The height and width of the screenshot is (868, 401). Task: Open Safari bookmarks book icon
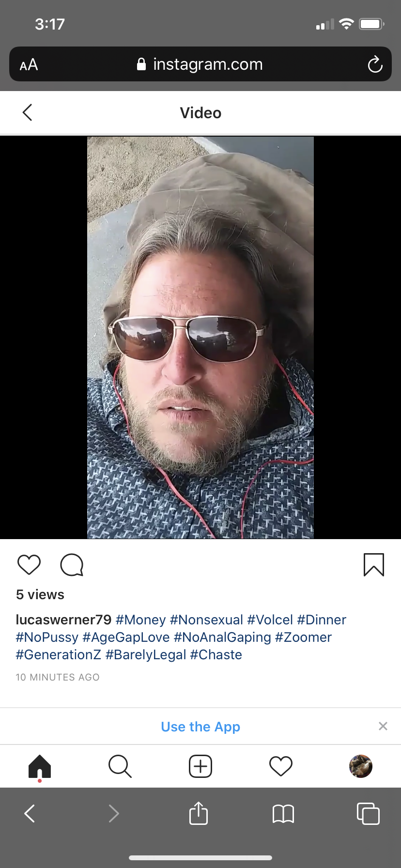coord(283,814)
